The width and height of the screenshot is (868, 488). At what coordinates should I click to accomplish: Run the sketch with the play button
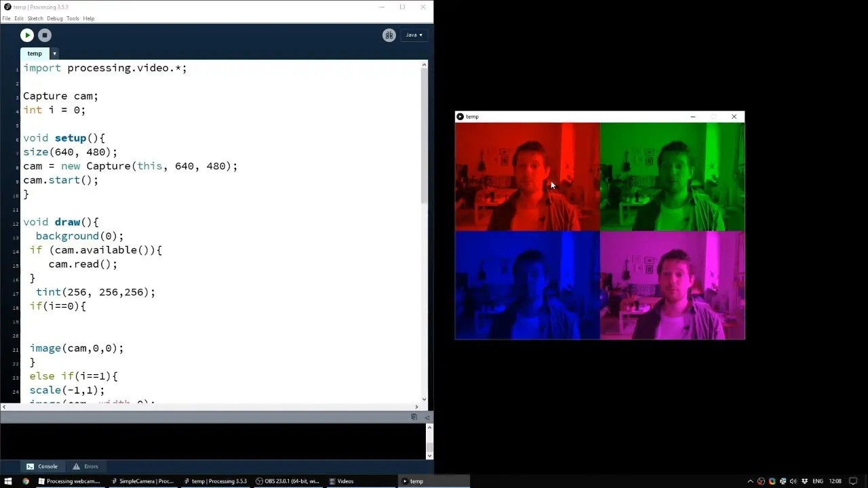pos(27,35)
